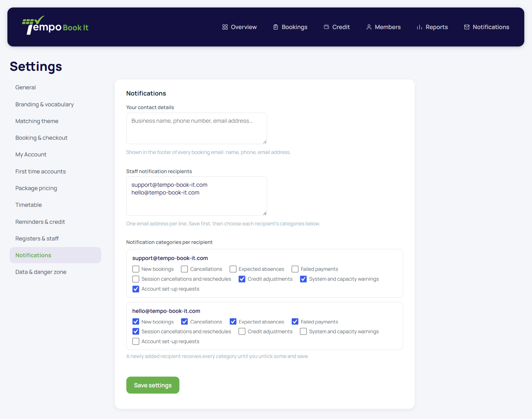Click the Credit card icon
Image resolution: width=532 pixels, height=419 pixels.
(326, 27)
